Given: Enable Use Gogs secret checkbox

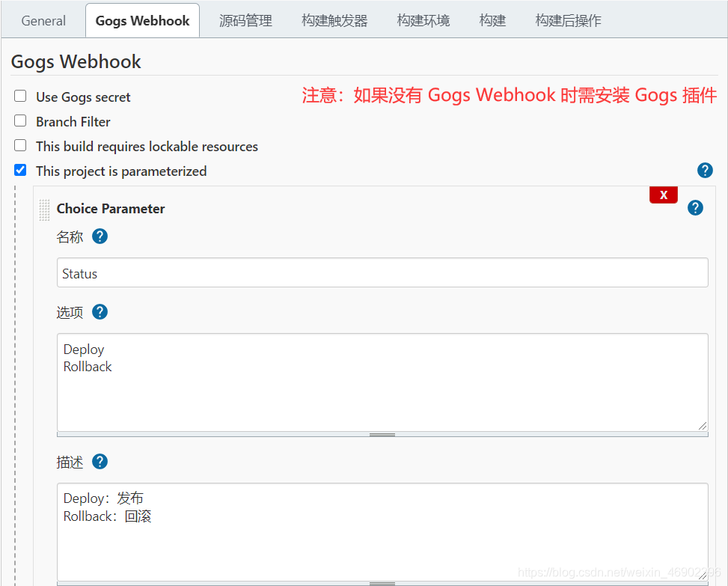Looking at the screenshot, I should click(x=20, y=96).
